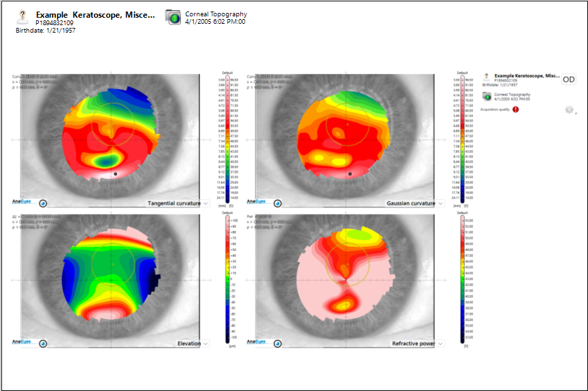Viewport: 588px width, 391px height.
Task: Expand the Elevation map type dropdown
Action: pyautogui.click(x=206, y=343)
